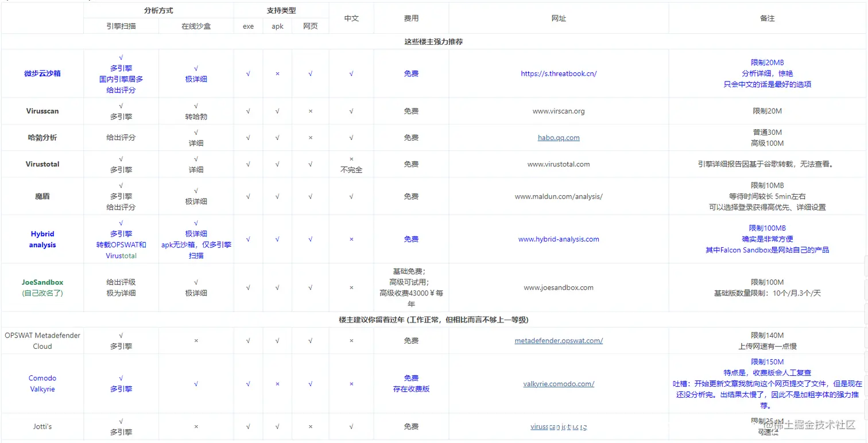This screenshot has width=868, height=443.
Task: Click the exe column header
Action: [x=248, y=26]
